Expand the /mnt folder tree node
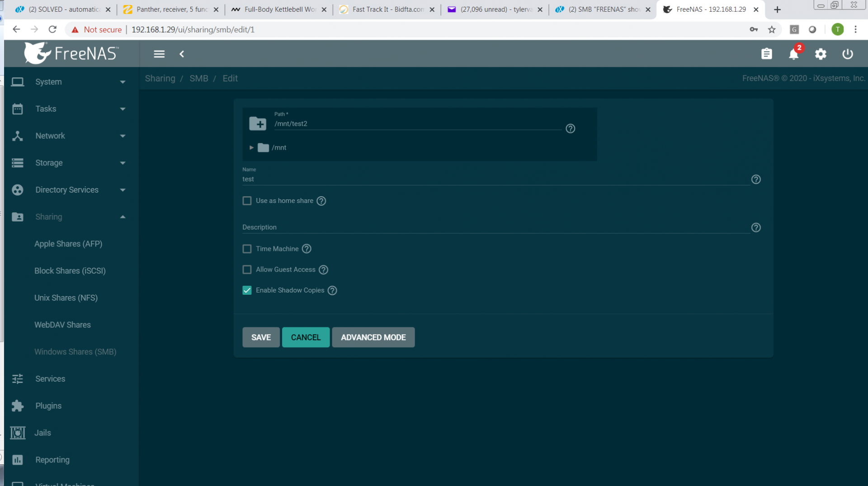This screenshot has width=868, height=486. coord(251,147)
